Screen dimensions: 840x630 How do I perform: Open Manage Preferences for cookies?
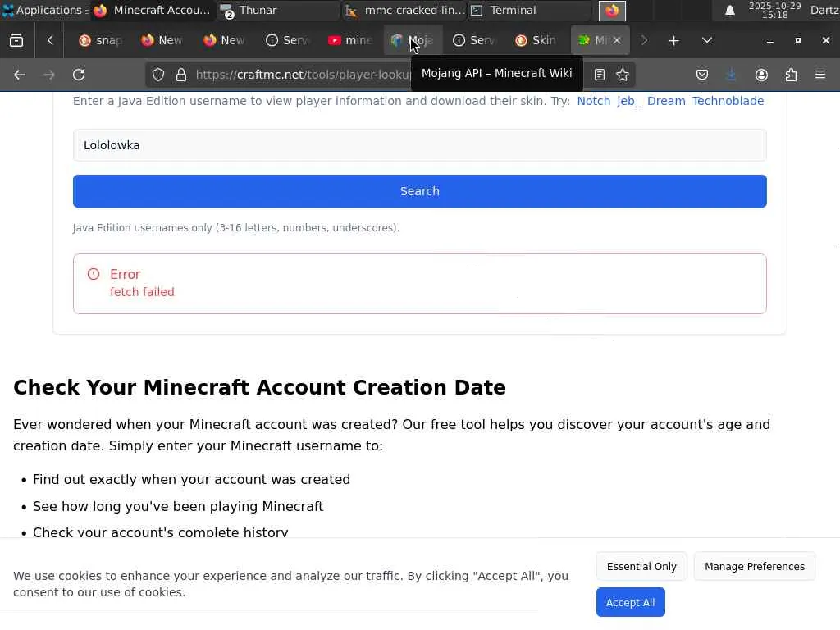tap(755, 566)
